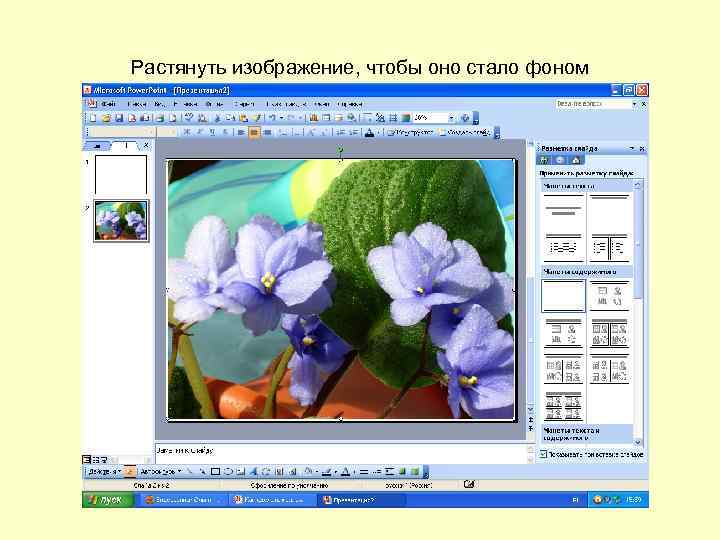Viewport: 720px width, 540px height.
Task: Click the Open file toolbar icon
Action: tap(106, 118)
